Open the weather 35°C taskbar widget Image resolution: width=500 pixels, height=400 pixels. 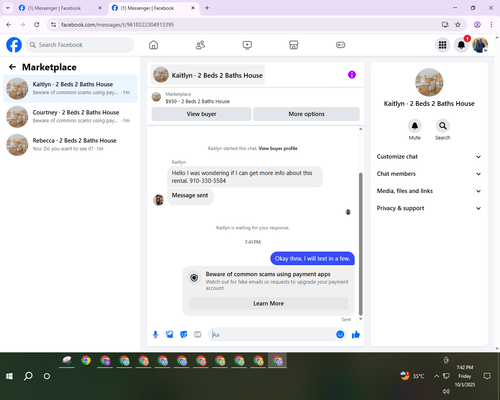[412, 376]
